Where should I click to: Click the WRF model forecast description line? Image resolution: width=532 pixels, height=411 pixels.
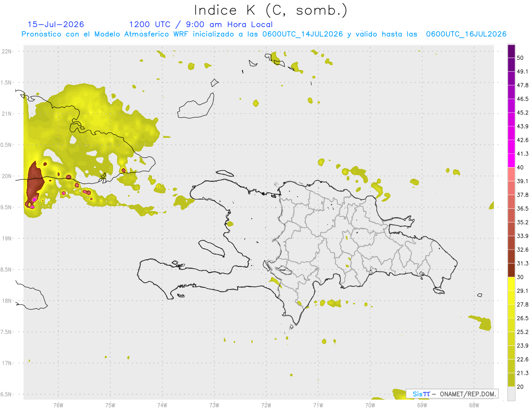(264, 34)
